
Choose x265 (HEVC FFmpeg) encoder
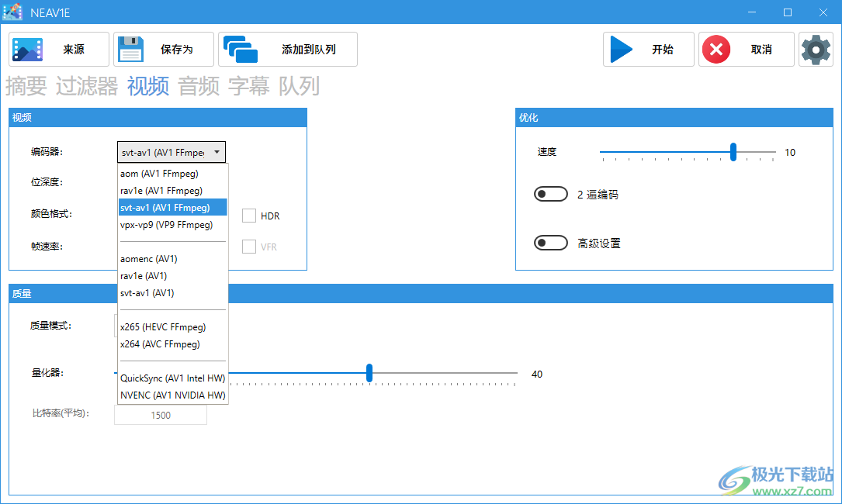(172, 327)
